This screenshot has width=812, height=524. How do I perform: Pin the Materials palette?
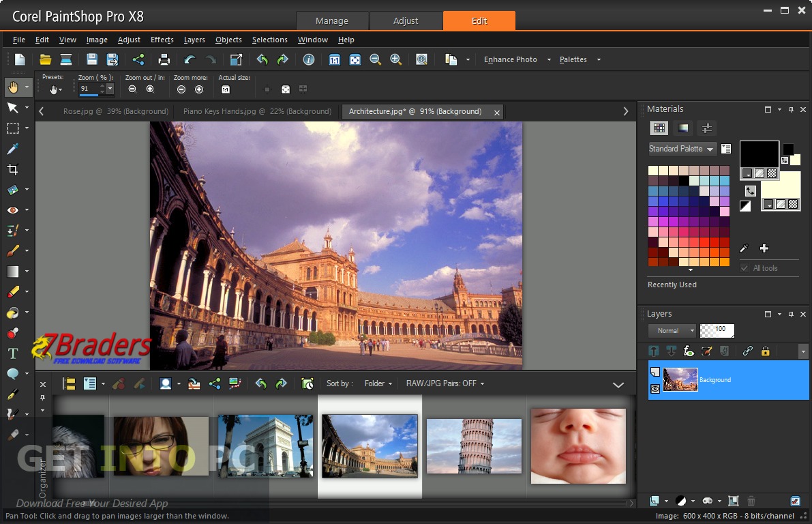tap(791, 109)
